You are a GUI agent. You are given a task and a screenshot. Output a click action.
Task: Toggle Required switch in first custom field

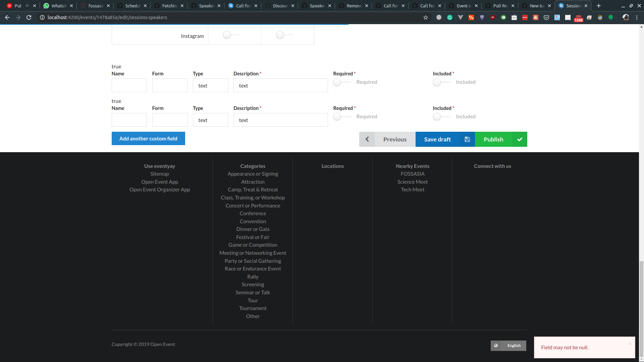[341, 82]
